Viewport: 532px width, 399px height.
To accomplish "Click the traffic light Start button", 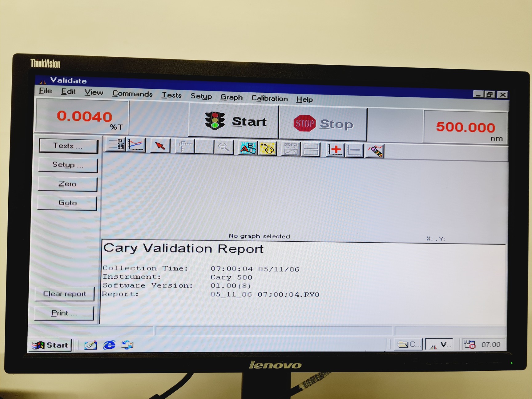I will coord(234,121).
